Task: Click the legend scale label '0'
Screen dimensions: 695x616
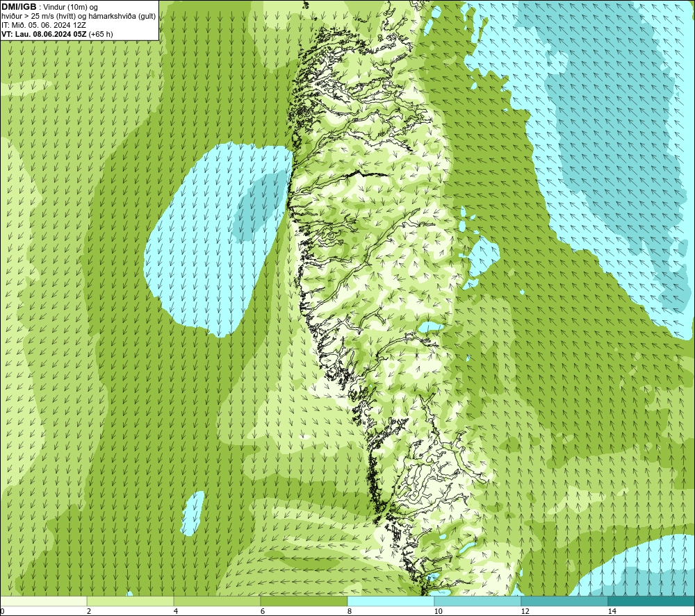Action: point(2,611)
